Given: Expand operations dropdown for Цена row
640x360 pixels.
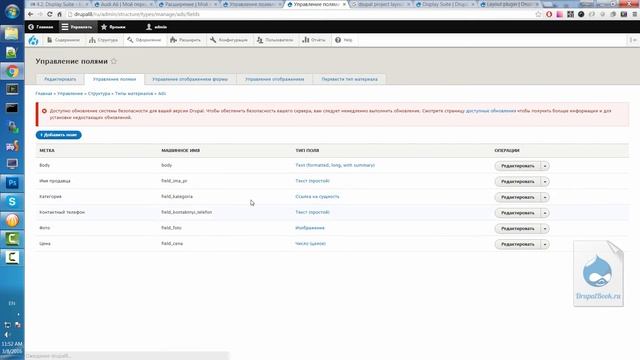Looking at the screenshot, I should (x=545, y=244).
